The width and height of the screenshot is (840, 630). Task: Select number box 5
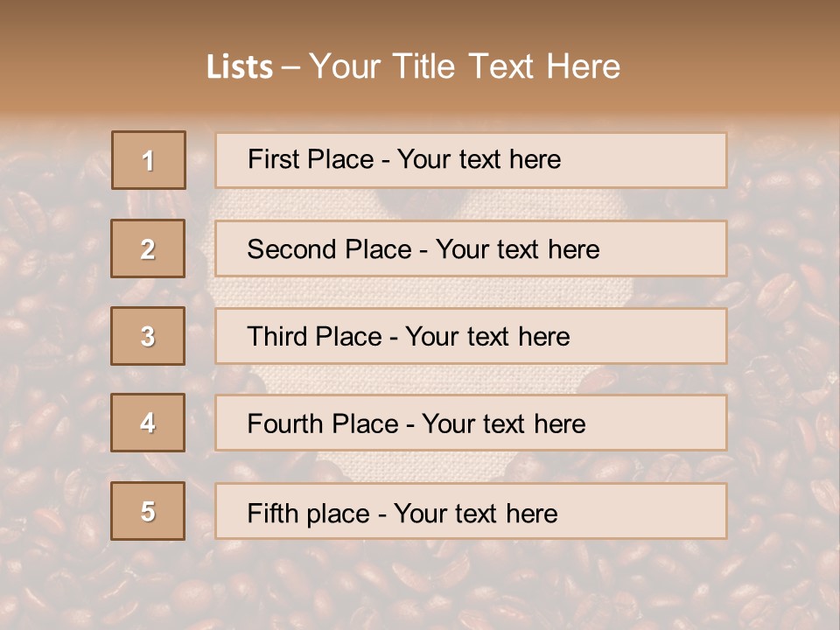click(148, 511)
